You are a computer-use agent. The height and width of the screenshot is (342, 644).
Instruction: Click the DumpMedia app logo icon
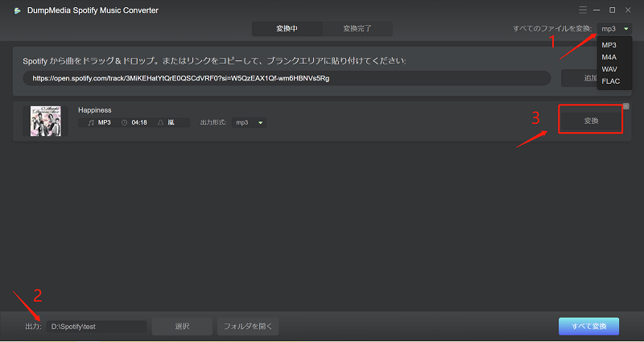click(x=17, y=10)
